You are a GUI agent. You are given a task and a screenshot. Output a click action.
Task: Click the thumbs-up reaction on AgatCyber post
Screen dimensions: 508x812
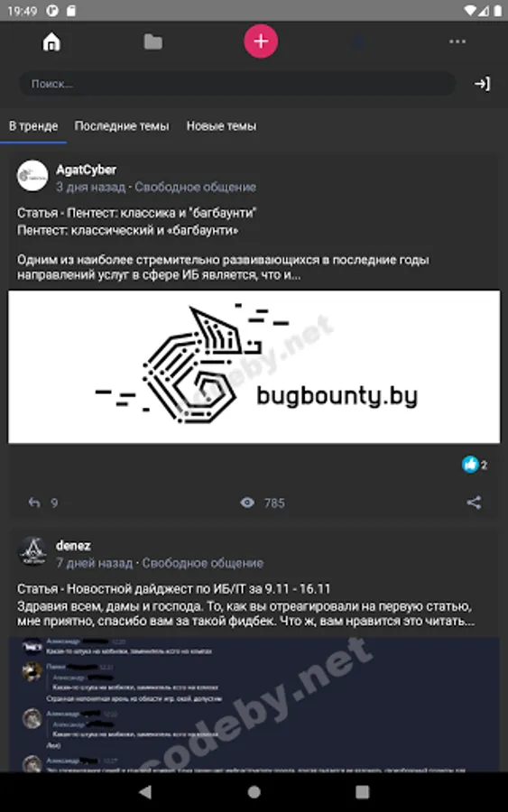(470, 465)
